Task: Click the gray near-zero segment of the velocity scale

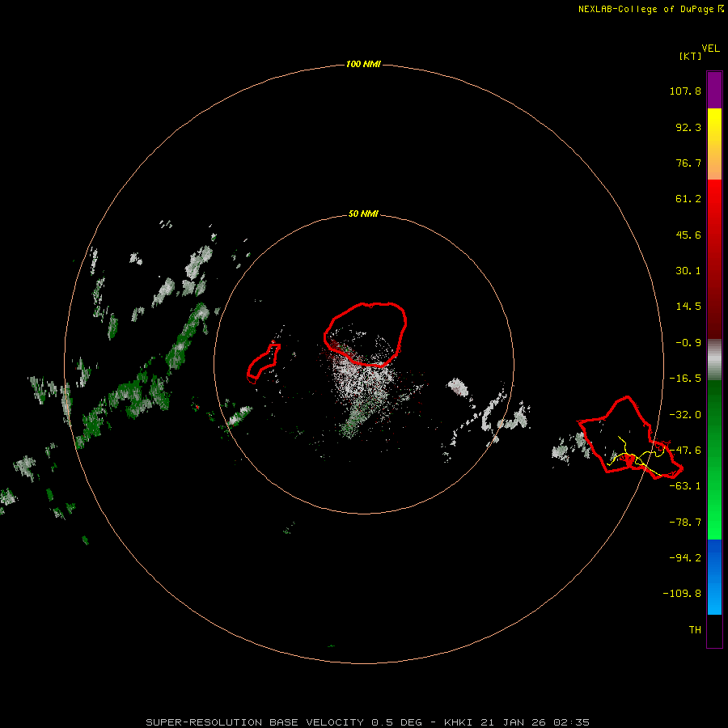Action: tap(714, 360)
